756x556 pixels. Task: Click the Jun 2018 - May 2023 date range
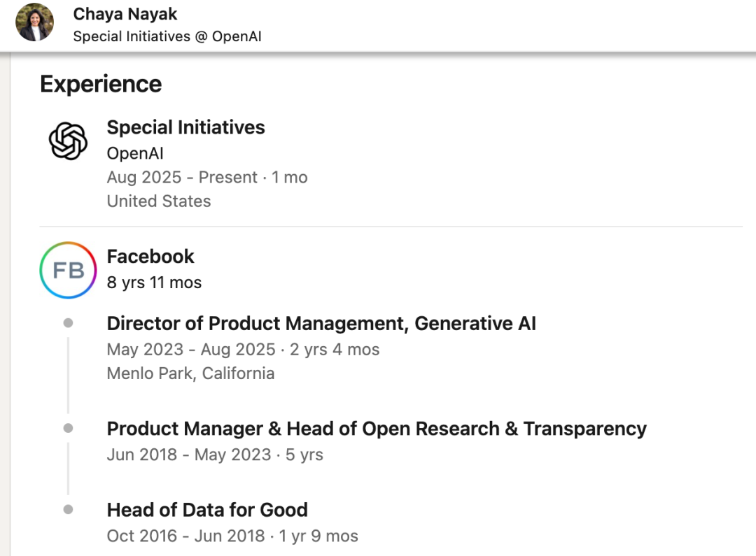pos(189,455)
